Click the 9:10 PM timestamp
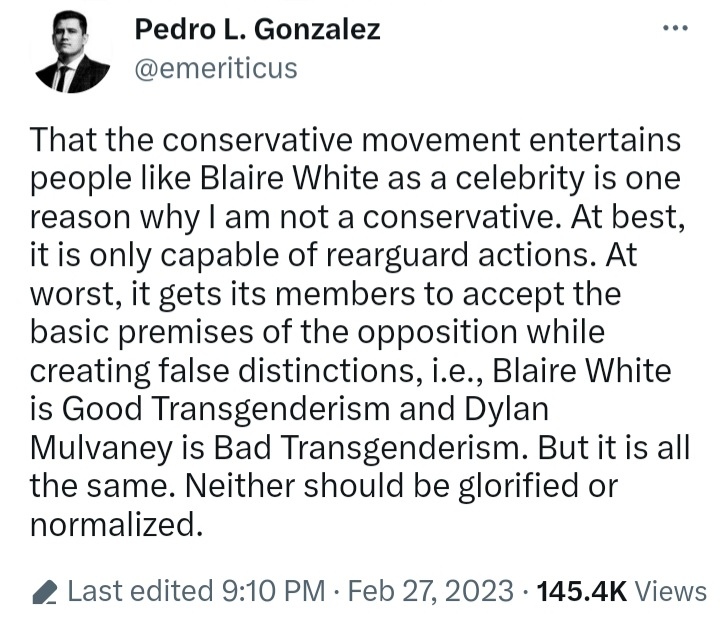 point(274,591)
